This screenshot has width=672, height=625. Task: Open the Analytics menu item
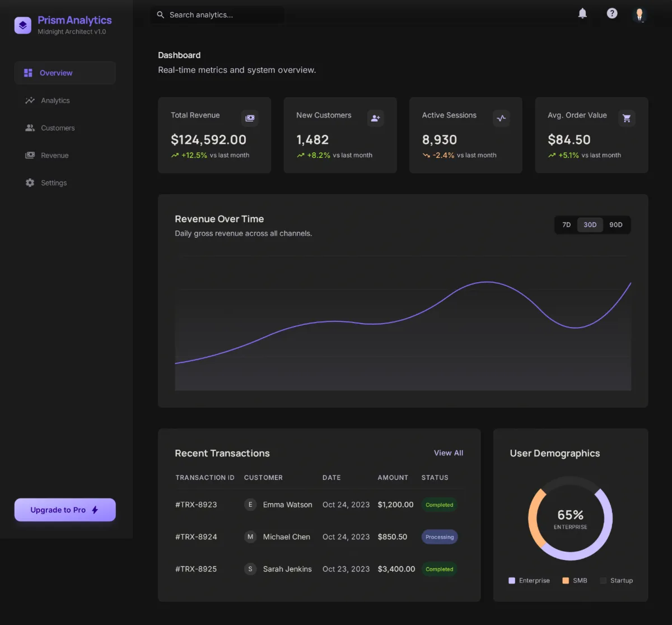click(65, 100)
